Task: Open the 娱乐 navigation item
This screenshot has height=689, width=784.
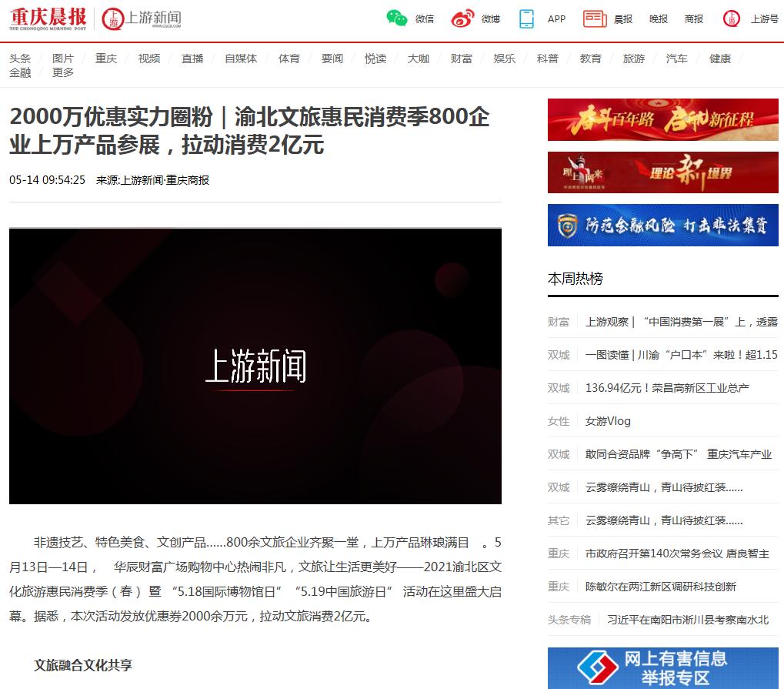Action: 504,59
